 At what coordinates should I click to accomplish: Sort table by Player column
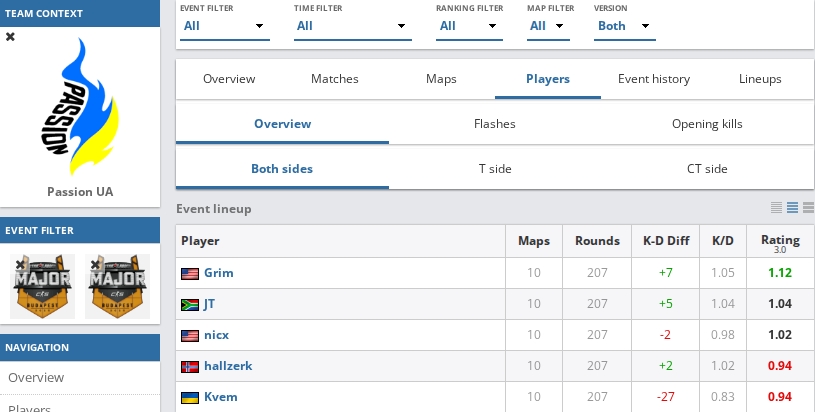340,241
